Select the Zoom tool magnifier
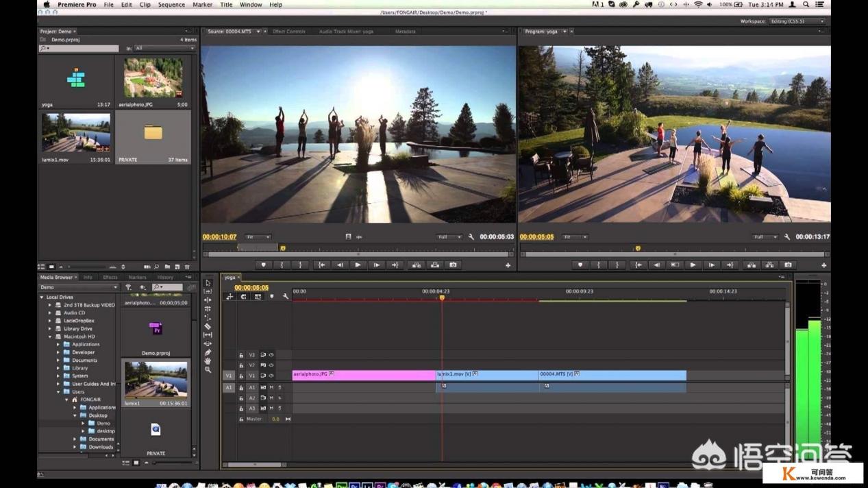Screen dimensions: 868x488 point(208,370)
